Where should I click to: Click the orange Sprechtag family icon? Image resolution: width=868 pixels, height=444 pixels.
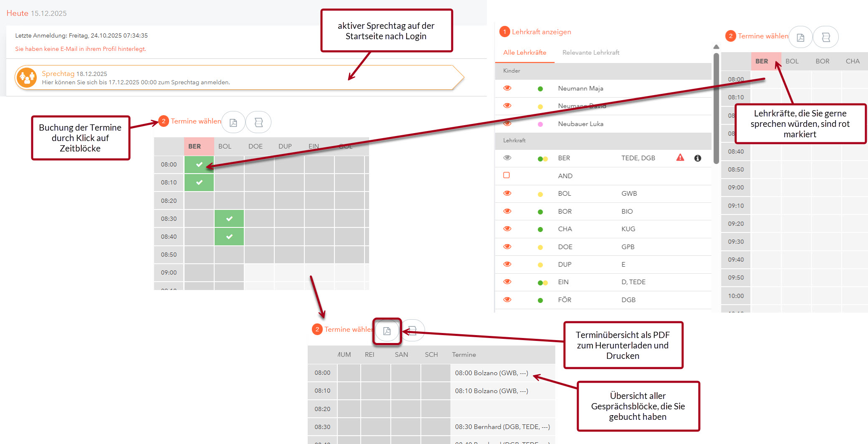click(x=26, y=77)
